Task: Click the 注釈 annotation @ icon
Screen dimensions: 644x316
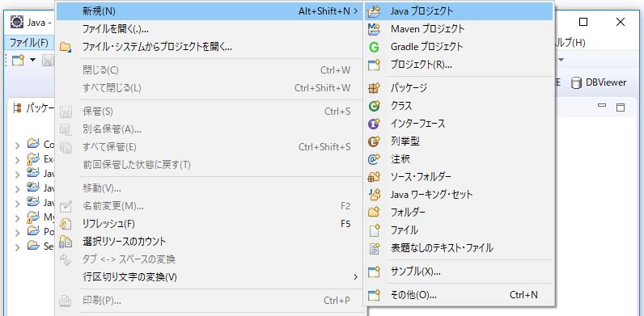Action: click(x=374, y=159)
